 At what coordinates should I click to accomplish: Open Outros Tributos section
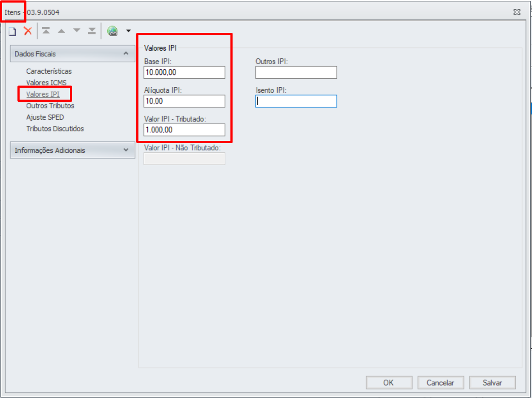click(50, 106)
